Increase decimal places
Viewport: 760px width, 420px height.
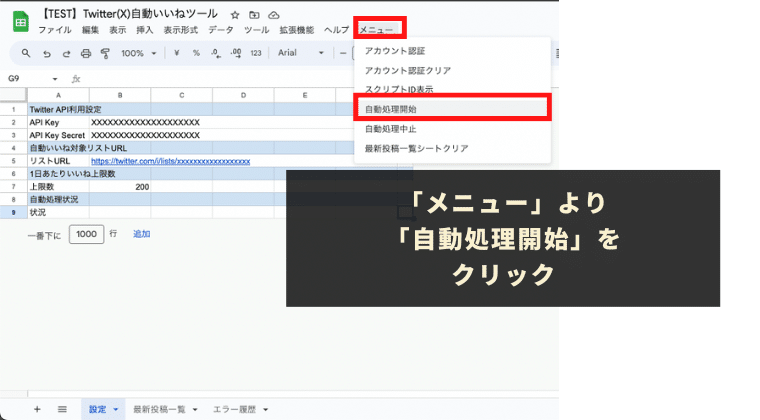(236, 53)
